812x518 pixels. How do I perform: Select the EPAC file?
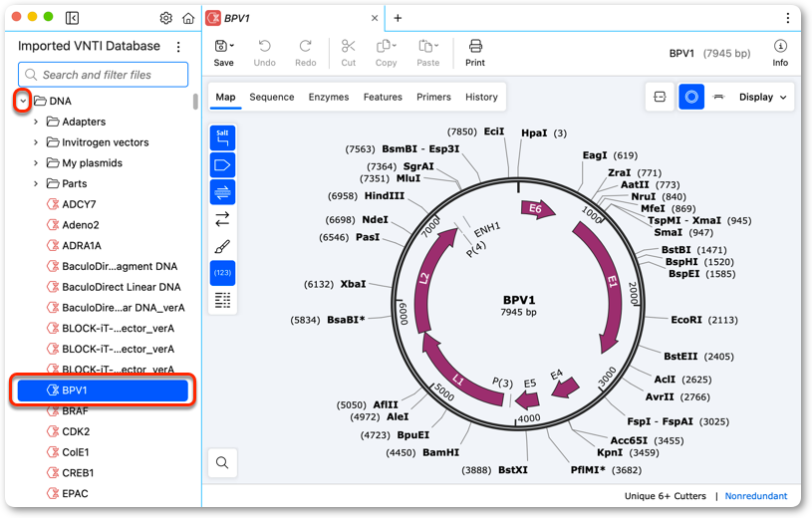[68, 494]
